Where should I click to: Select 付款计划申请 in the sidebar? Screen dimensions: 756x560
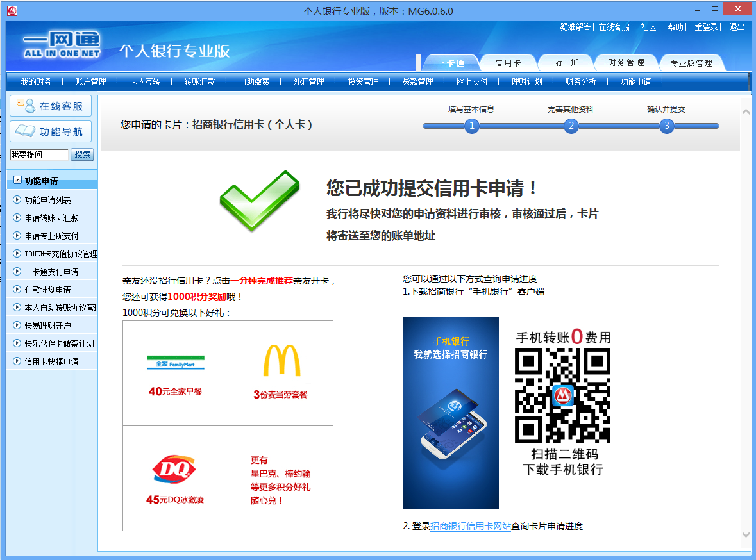[47, 289]
